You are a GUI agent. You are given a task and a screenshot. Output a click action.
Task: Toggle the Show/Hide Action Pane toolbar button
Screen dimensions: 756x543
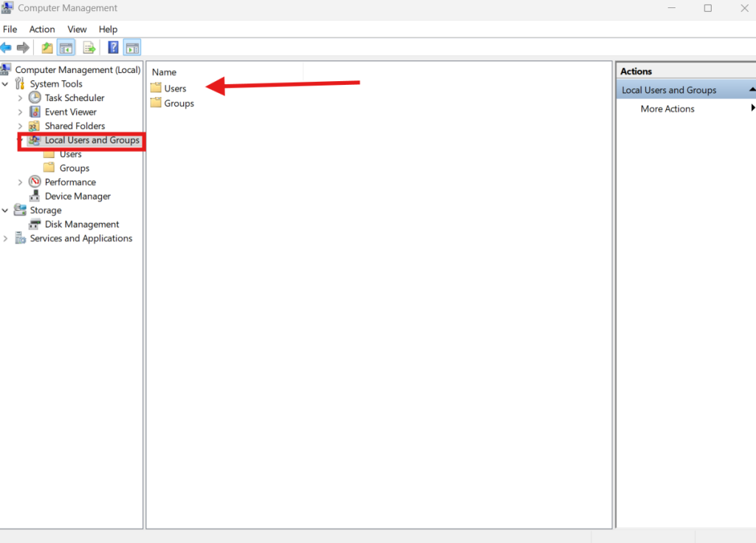[132, 46]
